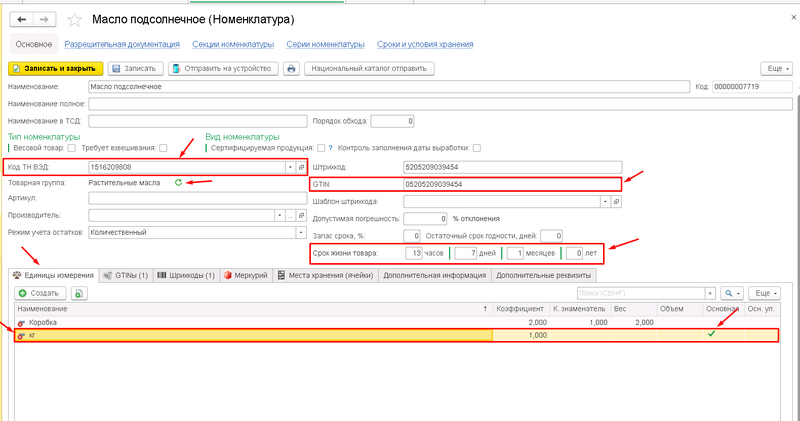Switch to Меркурий tab
Image resolution: width=800 pixels, height=421 pixels.
(x=245, y=275)
